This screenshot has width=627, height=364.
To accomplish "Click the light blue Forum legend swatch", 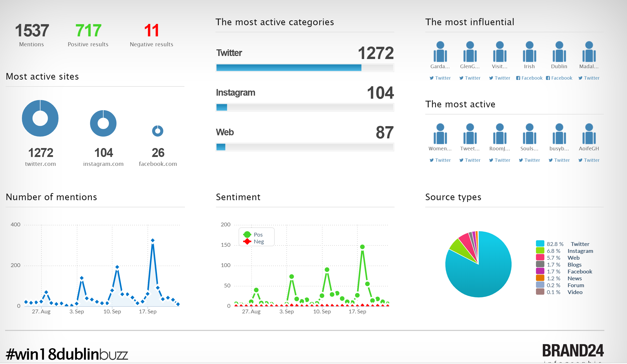I will 540,285.
